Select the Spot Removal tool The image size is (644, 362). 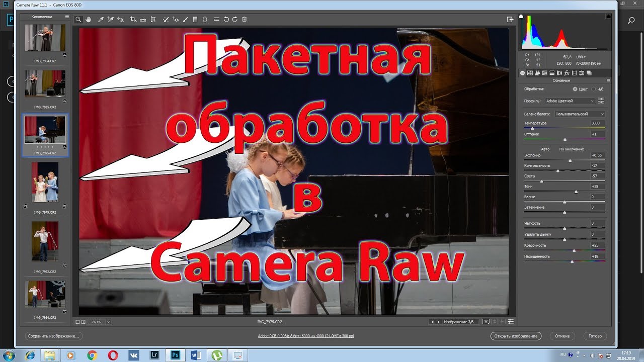click(x=166, y=20)
